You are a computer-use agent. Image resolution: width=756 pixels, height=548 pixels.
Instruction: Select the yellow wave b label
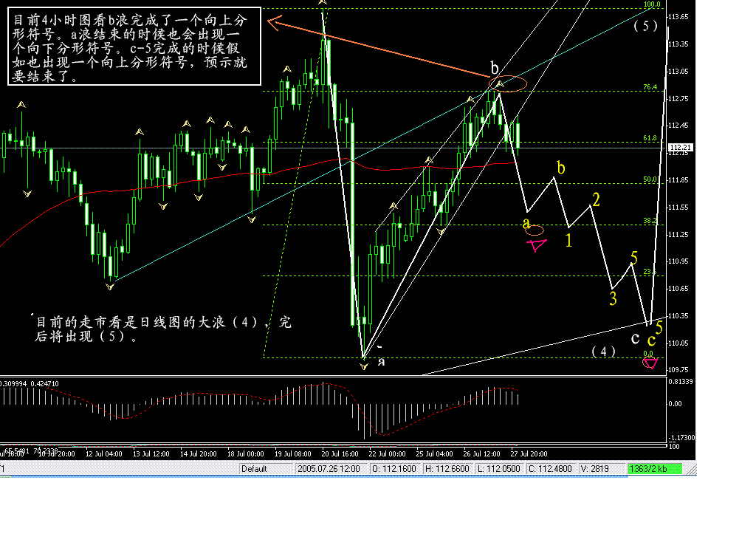pyautogui.click(x=561, y=167)
